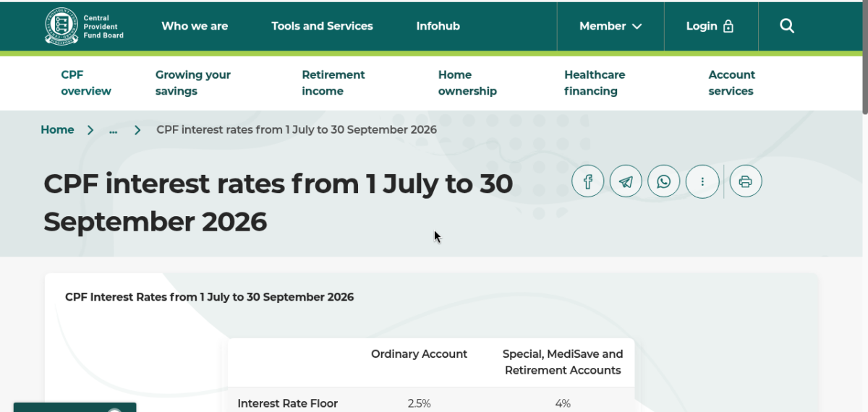The height and width of the screenshot is (412, 868).
Task: Open Who we are menu
Action: [195, 26]
